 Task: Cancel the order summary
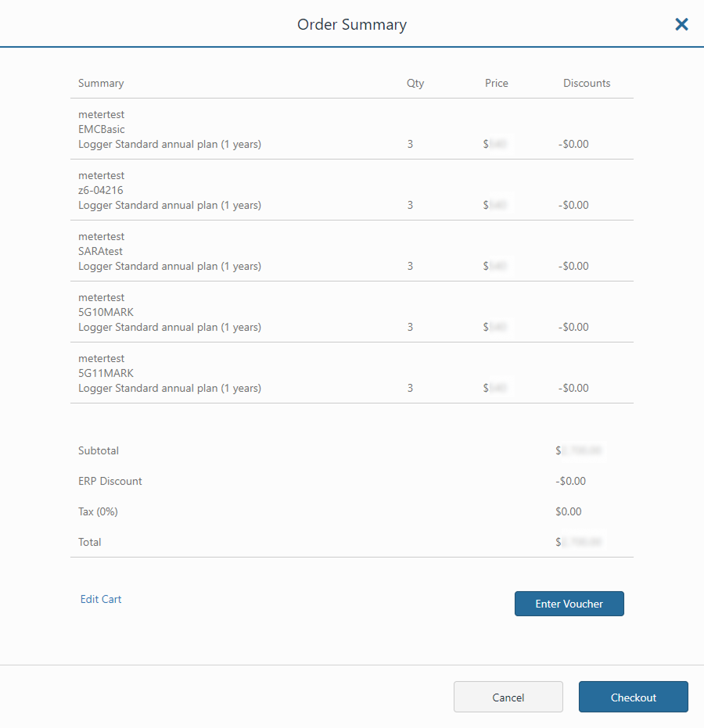[x=508, y=698]
